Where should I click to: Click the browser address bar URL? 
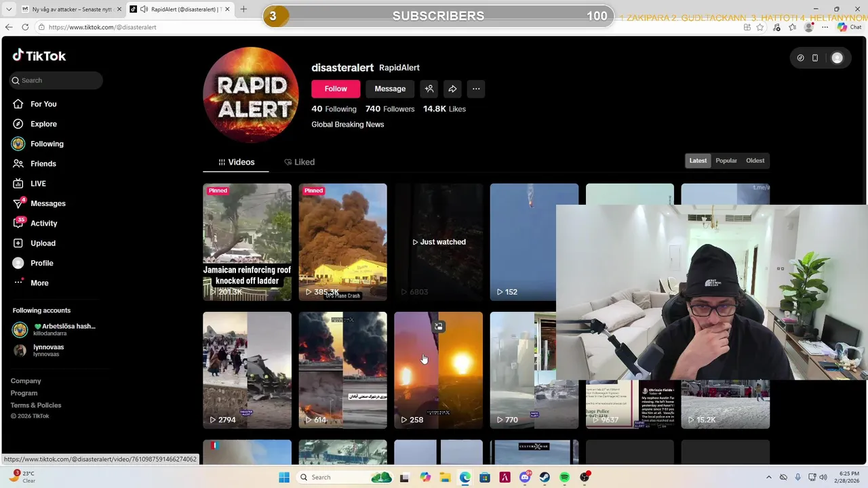click(102, 27)
